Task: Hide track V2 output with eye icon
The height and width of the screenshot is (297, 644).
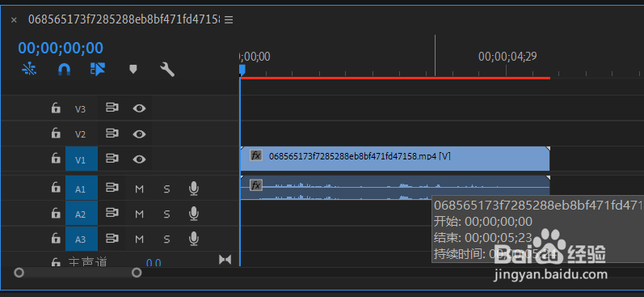Action: (139, 134)
